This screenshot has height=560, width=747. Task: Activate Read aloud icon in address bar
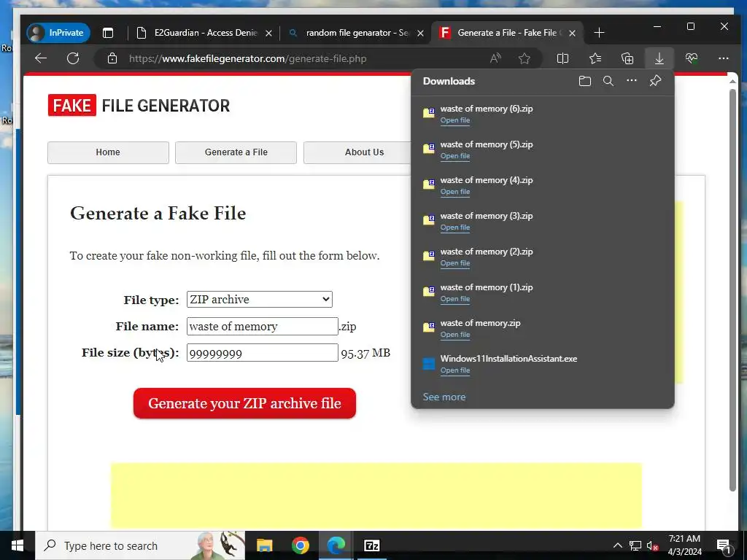[x=495, y=58]
